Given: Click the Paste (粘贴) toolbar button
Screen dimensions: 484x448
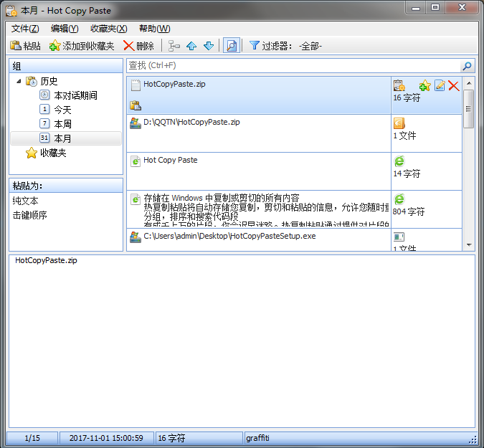Looking at the screenshot, I should [x=25, y=46].
